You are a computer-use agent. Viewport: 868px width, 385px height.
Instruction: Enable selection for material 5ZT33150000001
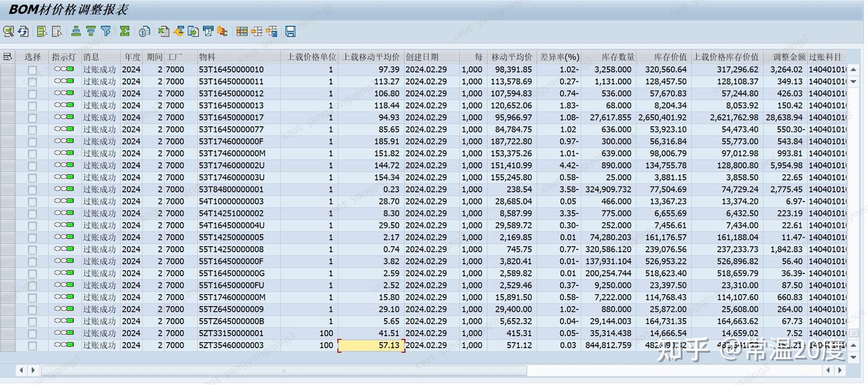(31, 333)
